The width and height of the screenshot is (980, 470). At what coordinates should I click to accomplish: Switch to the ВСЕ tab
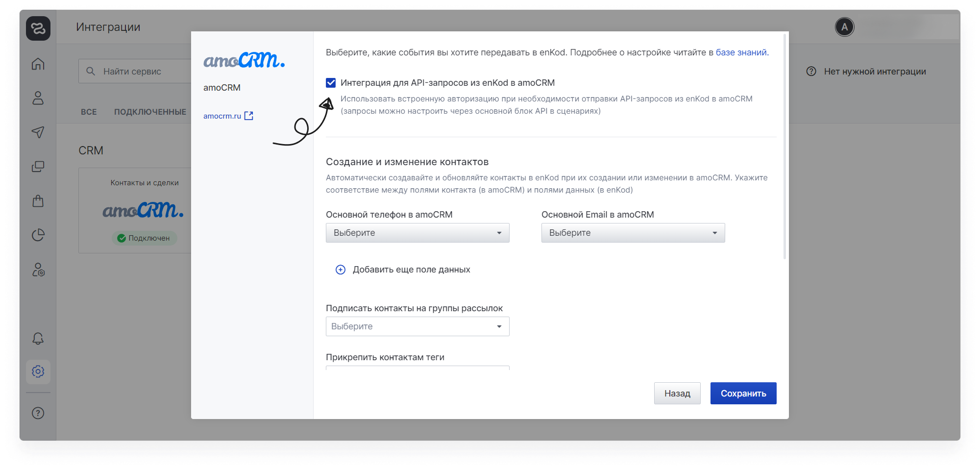[89, 112]
